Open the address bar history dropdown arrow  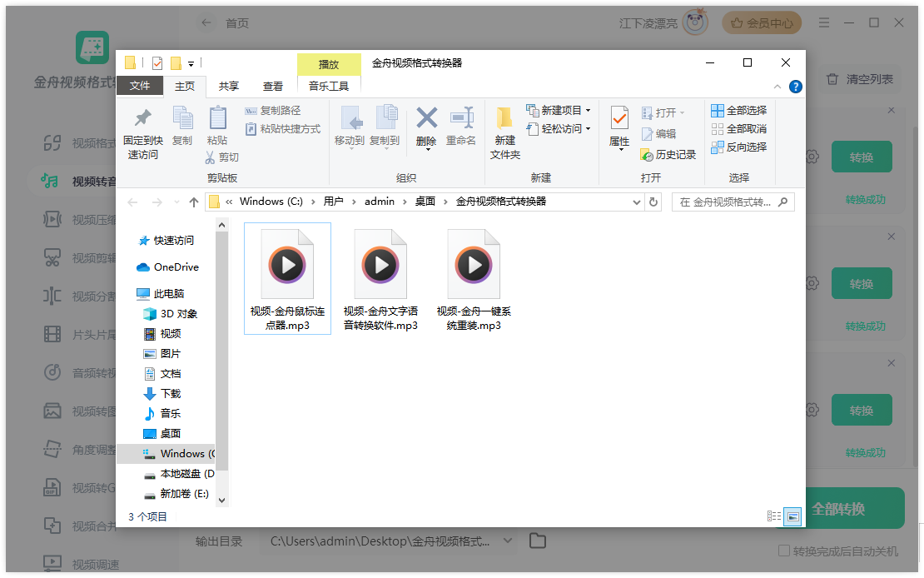pos(637,202)
